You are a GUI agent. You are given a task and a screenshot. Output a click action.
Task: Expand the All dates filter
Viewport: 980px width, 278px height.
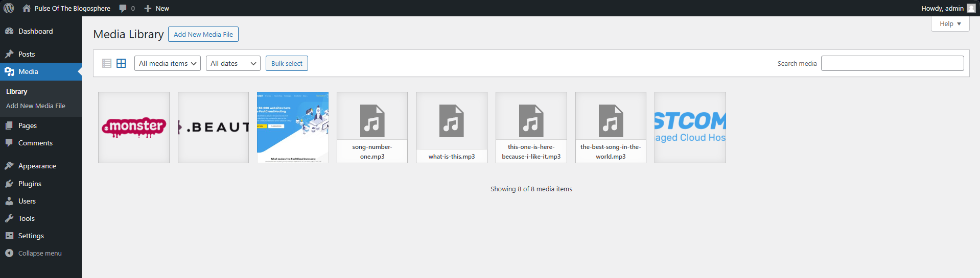[233, 63]
